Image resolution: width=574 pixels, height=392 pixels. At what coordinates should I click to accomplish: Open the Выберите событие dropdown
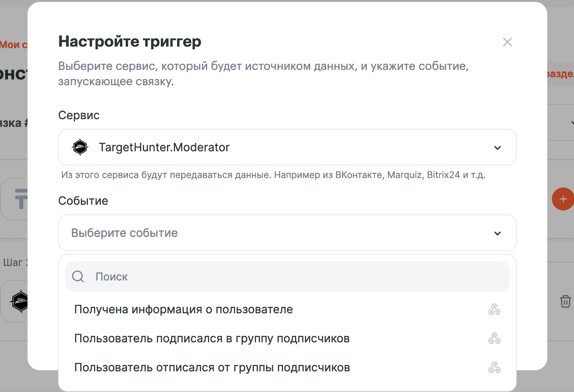[x=287, y=233]
